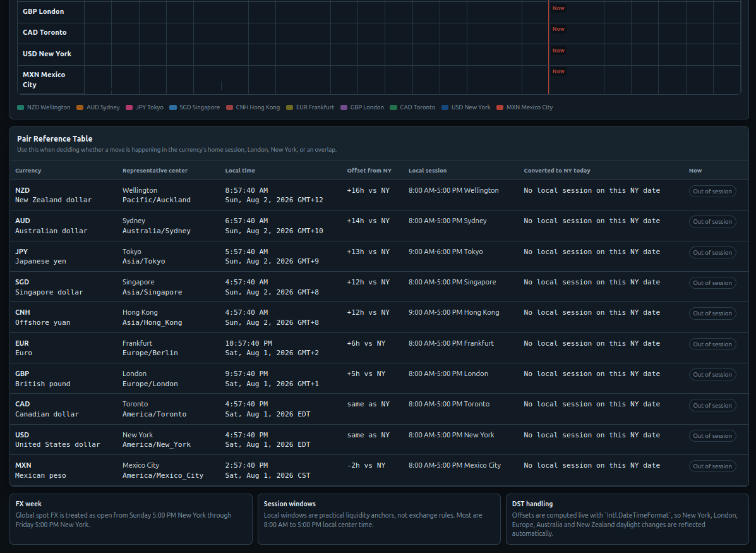This screenshot has height=553, width=756.
Task: Click the Now marker in MXN Mexico City row
Action: coord(558,71)
